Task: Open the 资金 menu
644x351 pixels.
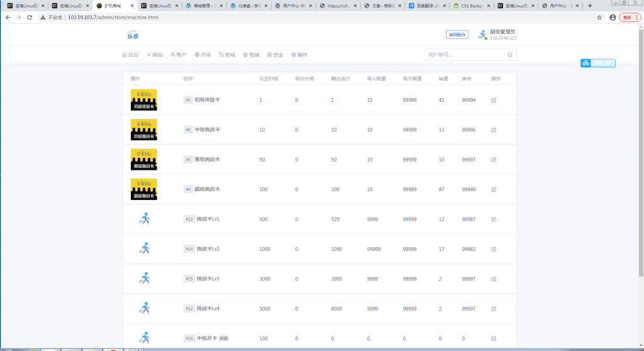Action: point(275,55)
